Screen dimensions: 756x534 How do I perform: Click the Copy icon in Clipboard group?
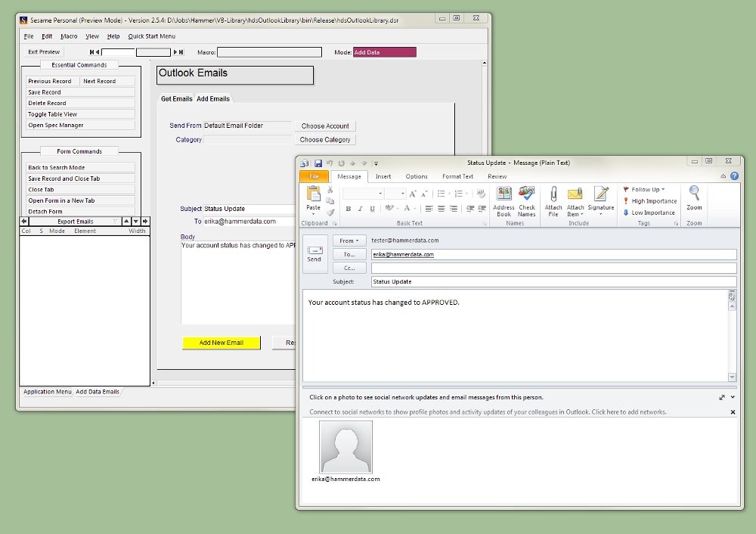click(x=330, y=200)
